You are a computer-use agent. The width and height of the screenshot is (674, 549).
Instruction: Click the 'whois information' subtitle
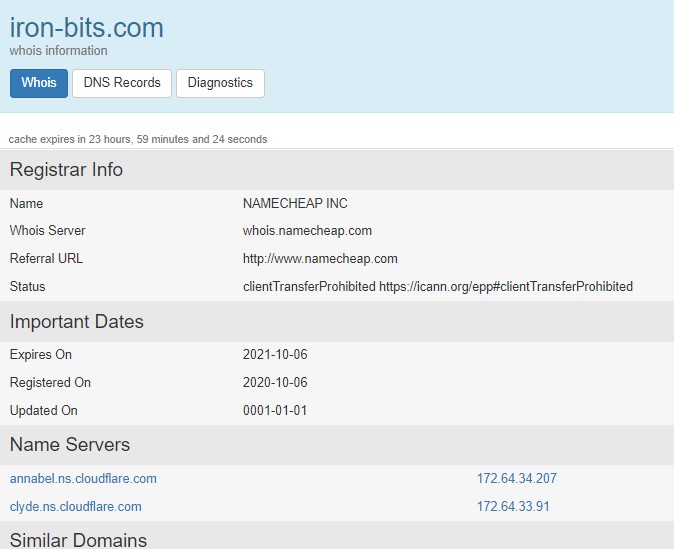[58, 51]
